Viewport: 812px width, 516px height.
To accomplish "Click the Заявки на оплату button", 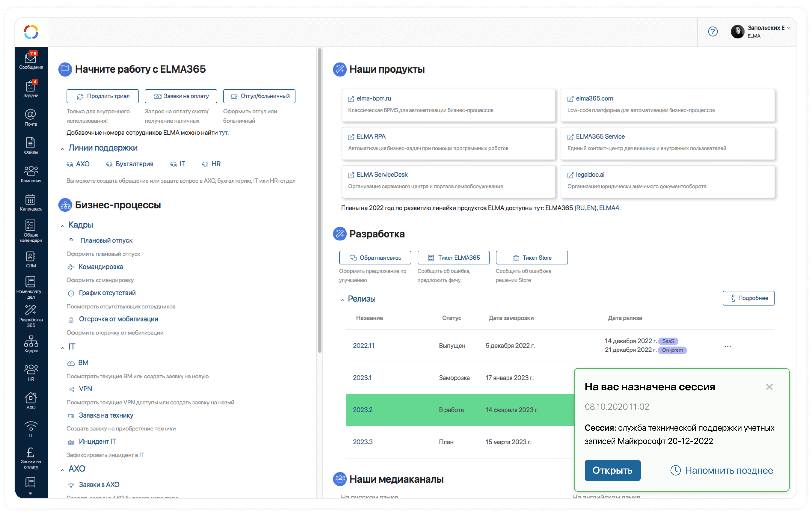I will 181,96.
